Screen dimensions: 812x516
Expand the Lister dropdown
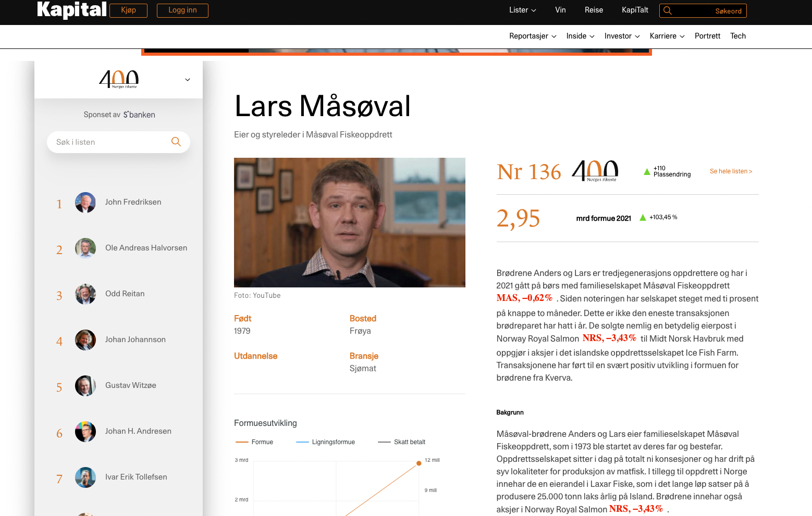(523, 10)
